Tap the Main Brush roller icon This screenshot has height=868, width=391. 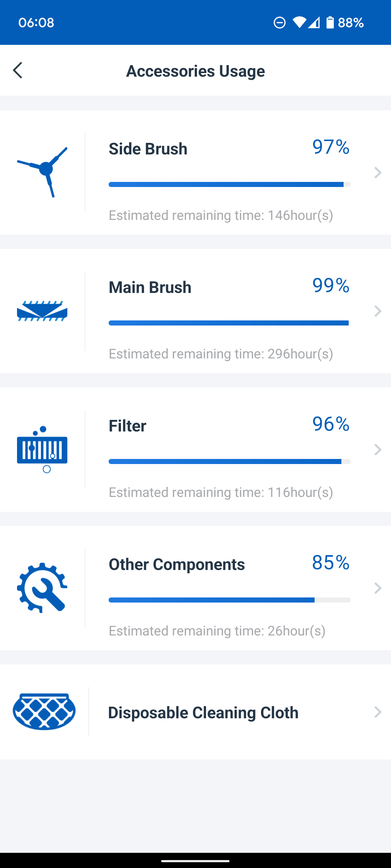[42, 311]
